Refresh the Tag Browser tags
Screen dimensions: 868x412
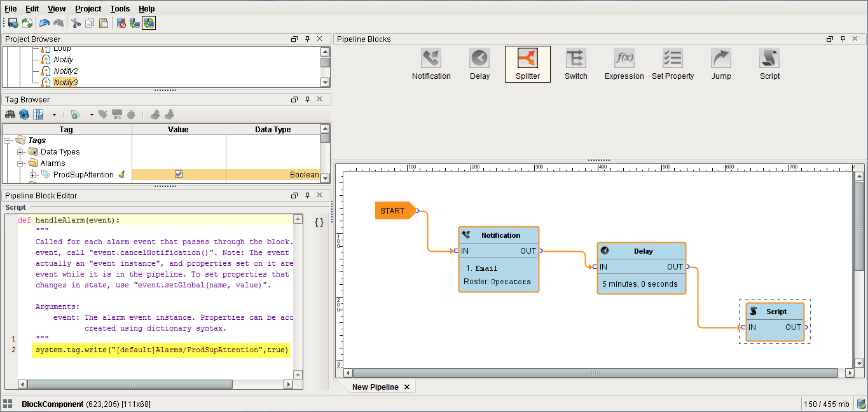(x=24, y=114)
